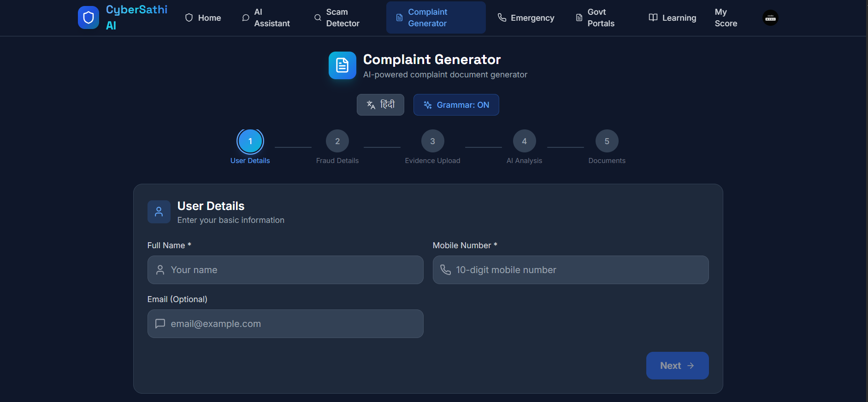Jump to step 3 Evidence Upload
This screenshot has height=402, width=868.
coord(432,141)
